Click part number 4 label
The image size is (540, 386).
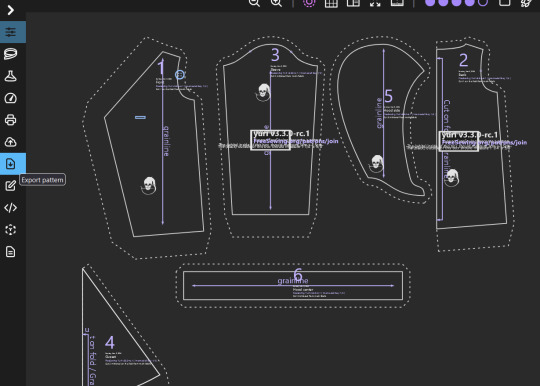tap(110, 343)
